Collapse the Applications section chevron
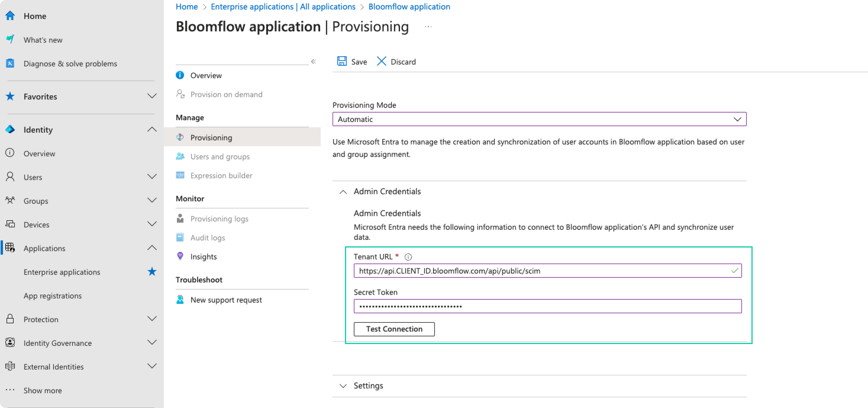This screenshot has height=408, width=868. coord(152,248)
